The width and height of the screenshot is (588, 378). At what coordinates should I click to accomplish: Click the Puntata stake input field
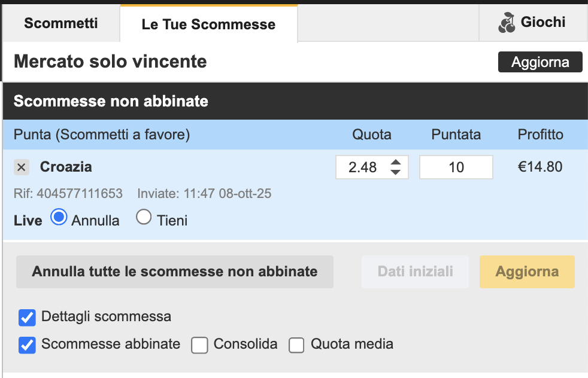tap(456, 167)
